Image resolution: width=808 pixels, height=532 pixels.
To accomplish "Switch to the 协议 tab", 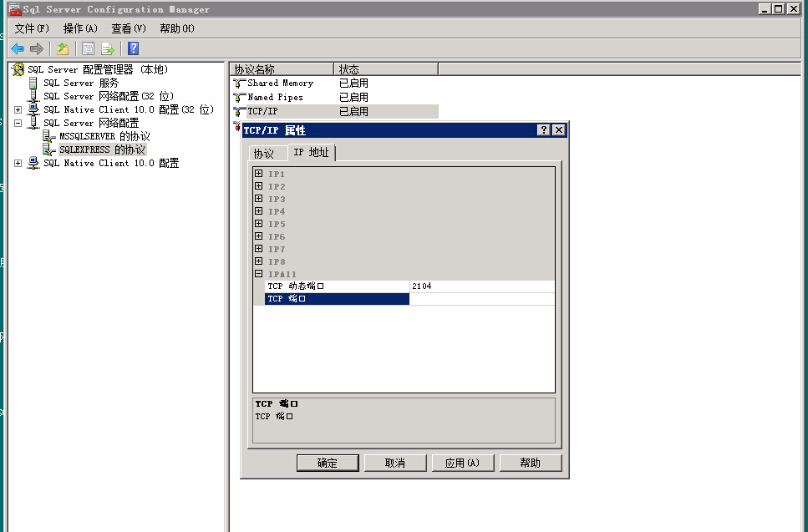I will pos(268,154).
